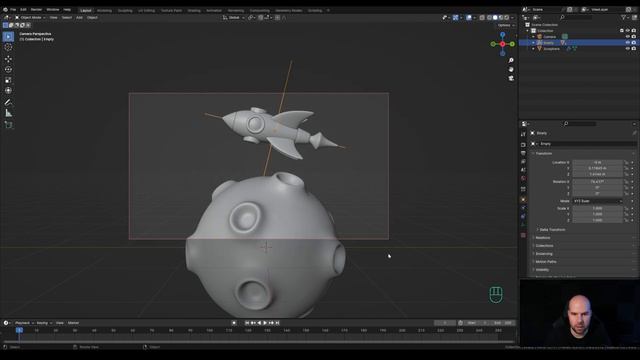Image resolution: width=640 pixels, height=360 pixels.
Task: Switch to rendered viewport shading
Action: point(507,18)
